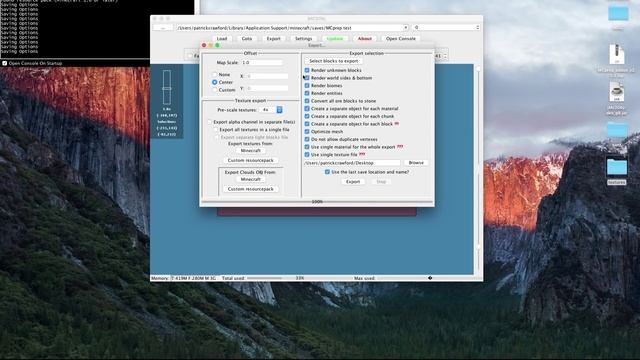Image resolution: width=640 pixels, height=360 pixels.
Task: Enable Export alpha channel in separate file(s)
Action: (x=210, y=122)
